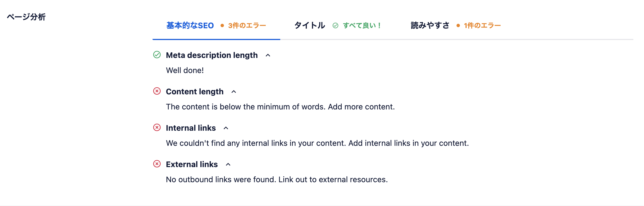
Task: Collapse the Meta description length section
Action: tap(268, 55)
